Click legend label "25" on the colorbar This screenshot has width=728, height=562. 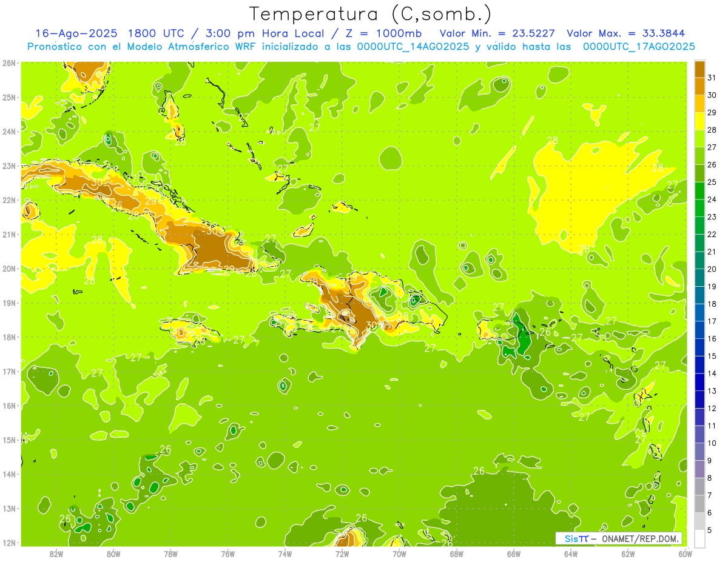[712, 182]
